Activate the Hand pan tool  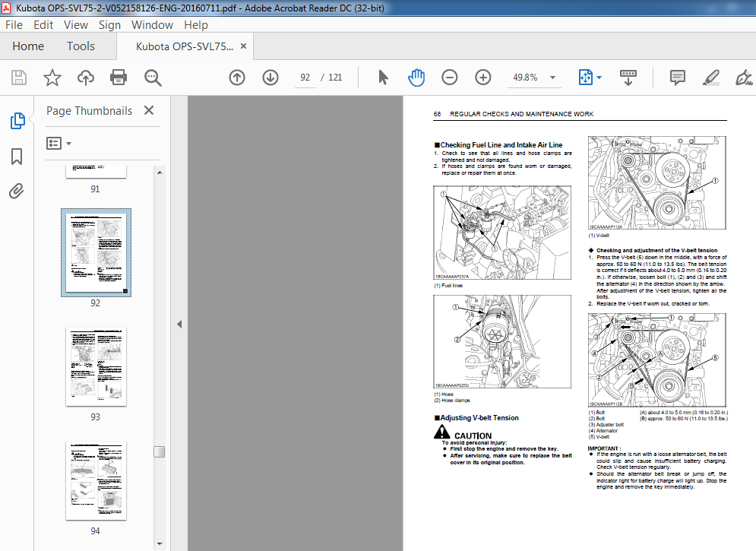click(x=416, y=78)
